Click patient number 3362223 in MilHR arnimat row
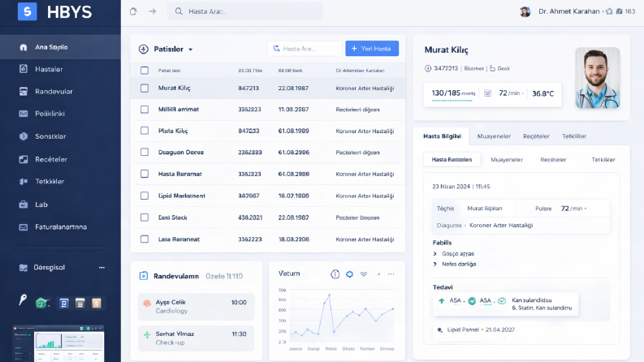The image size is (644, 362). coord(249,110)
